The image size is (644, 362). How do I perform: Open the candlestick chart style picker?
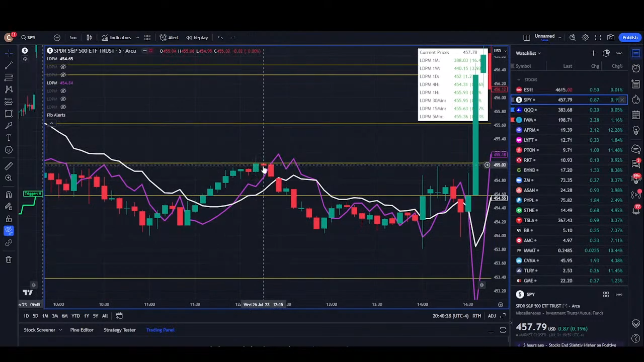point(89,38)
